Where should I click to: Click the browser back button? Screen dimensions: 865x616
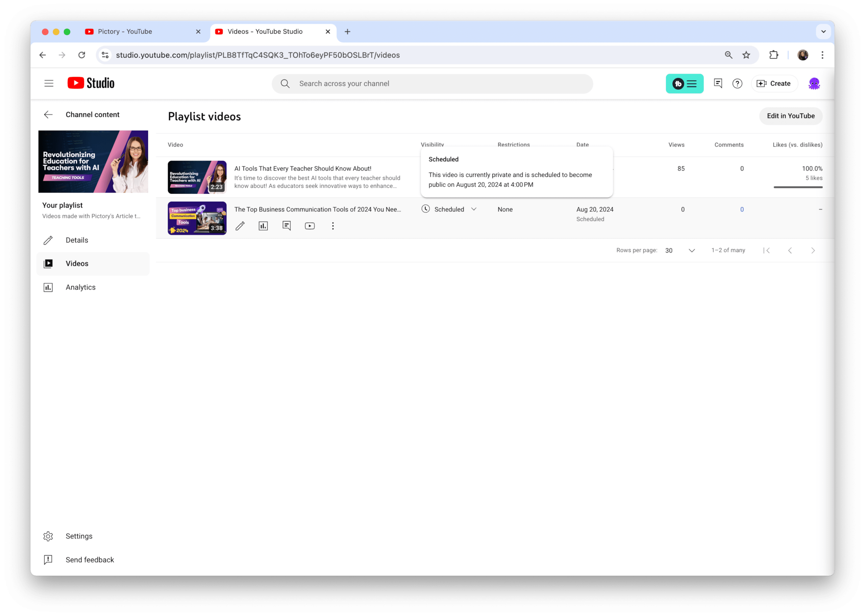[43, 55]
